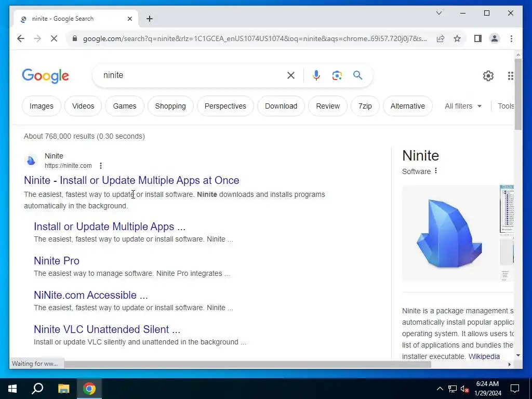
Task: Select the Videos filter
Action: point(83,106)
